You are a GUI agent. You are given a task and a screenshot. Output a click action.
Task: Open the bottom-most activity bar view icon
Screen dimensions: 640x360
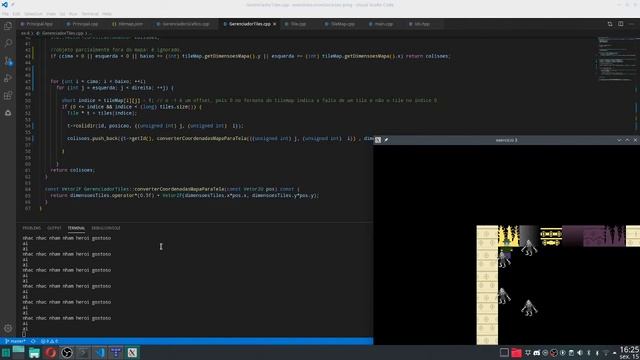tap(8, 113)
